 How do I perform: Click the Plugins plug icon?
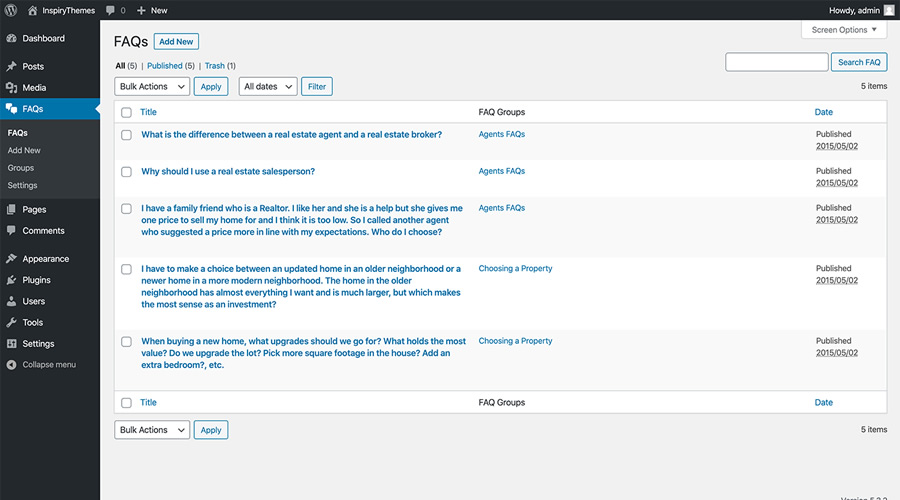(11, 280)
